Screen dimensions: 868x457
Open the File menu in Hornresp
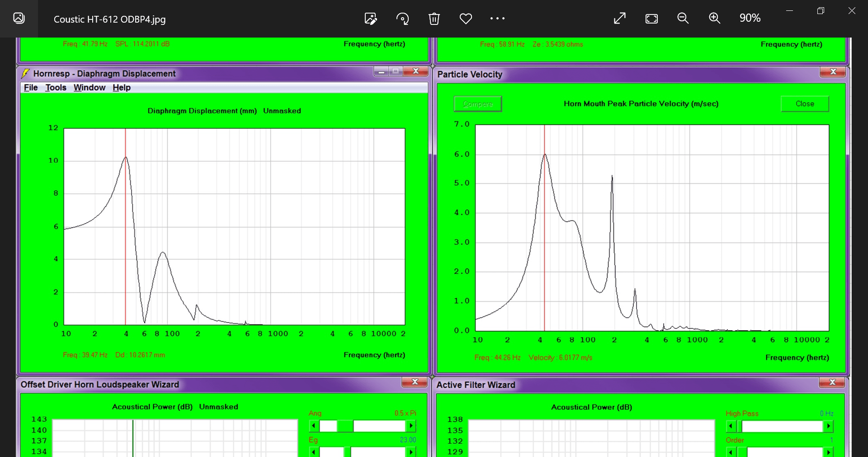pyautogui.click(x=31, y=87)
